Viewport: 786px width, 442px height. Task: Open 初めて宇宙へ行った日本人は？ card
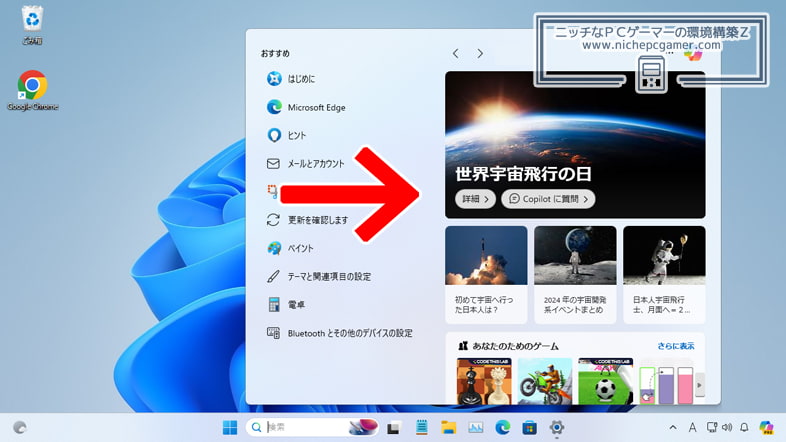coord(486,275)
